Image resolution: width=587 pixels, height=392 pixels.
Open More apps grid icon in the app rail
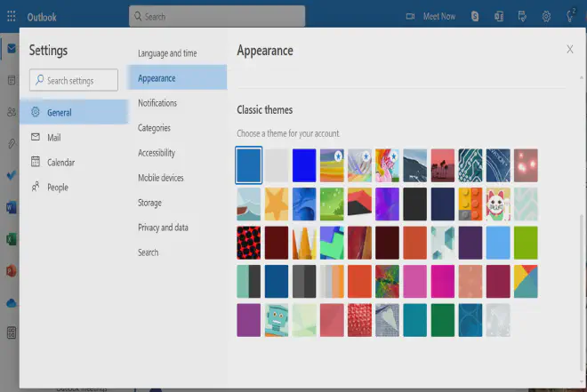(12, 332)
